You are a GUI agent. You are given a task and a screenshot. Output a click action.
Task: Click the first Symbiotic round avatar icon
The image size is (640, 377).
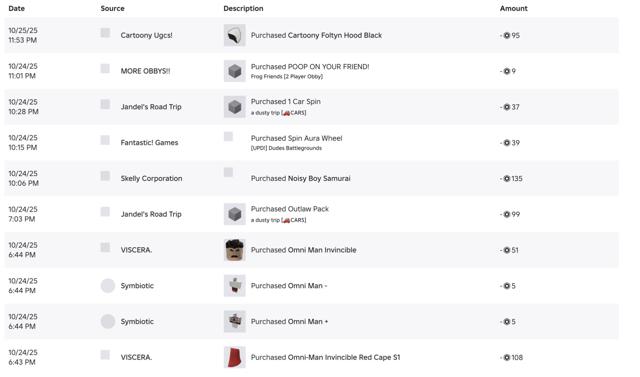tap(108, 286)
